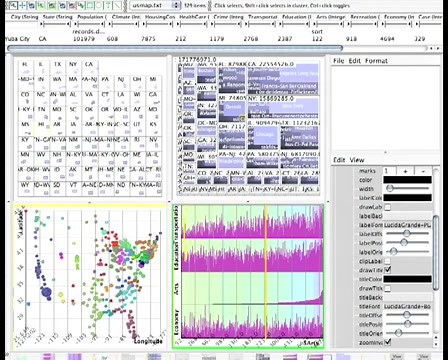This screenshot has width=448, height=360.
Task: Click the titleOrientation slider
Action: (407, 333)
